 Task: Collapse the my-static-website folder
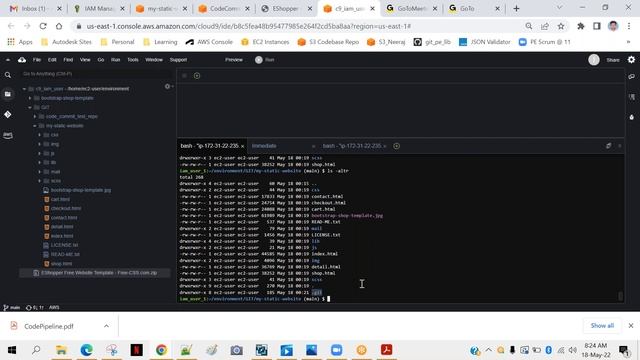(x=35, y=126)
